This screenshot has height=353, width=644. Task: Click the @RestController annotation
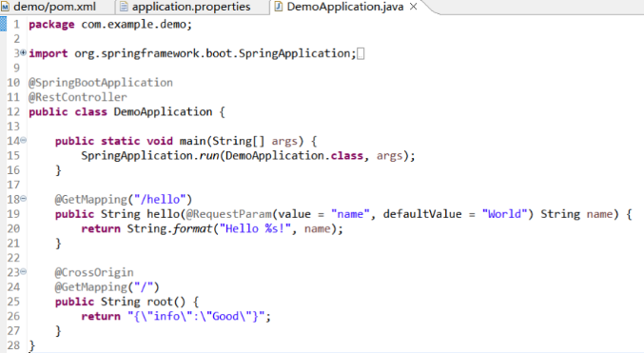pyautogui.click(x=78, y=97)
